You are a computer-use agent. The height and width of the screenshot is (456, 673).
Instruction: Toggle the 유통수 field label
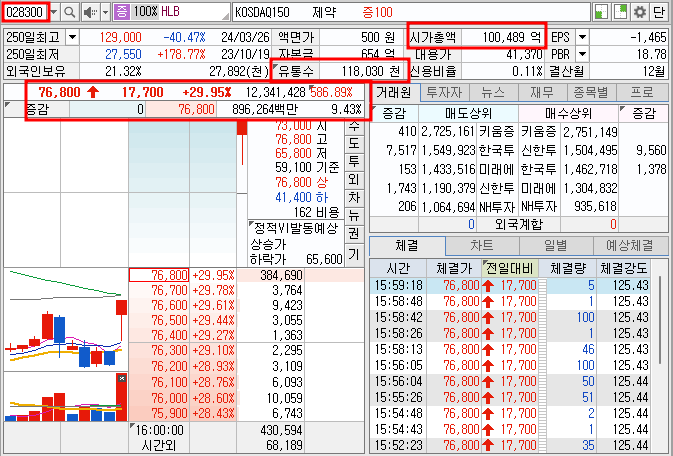(296, 71)
